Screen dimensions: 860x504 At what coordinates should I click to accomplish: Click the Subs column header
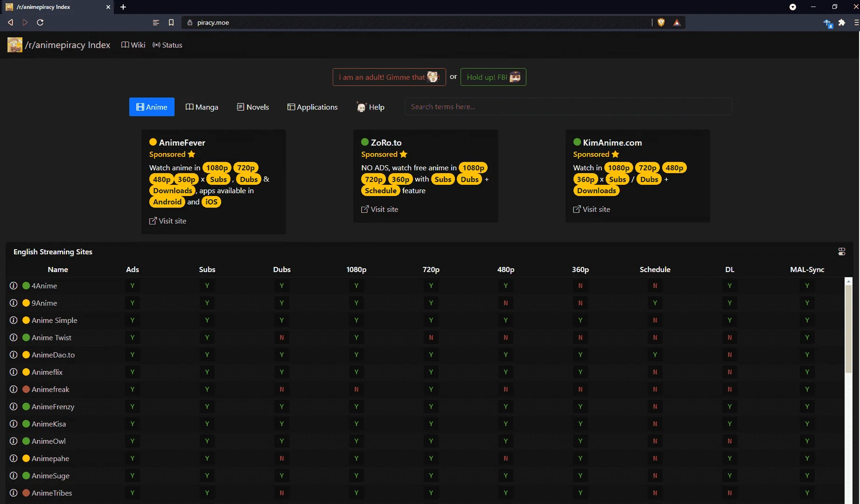[x=207, y=269]
